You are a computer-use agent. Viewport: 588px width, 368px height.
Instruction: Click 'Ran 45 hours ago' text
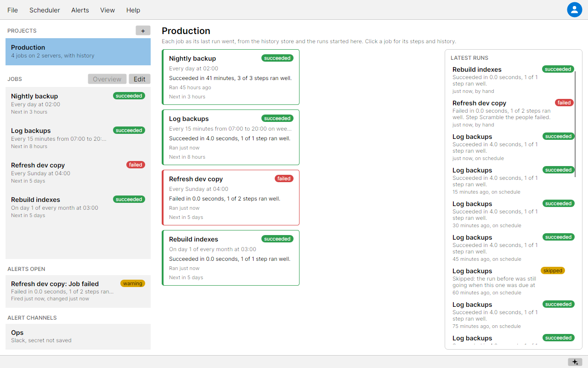(x=190, y=87)
